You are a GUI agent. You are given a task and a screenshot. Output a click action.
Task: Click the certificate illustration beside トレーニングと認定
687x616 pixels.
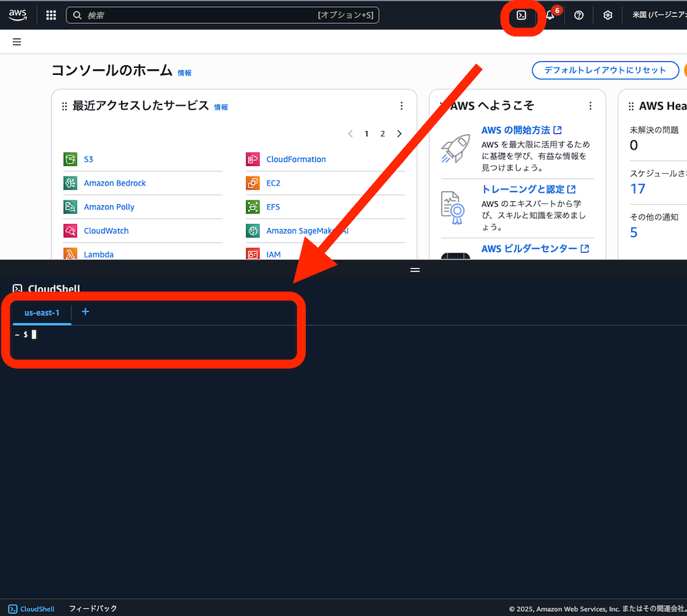click(x=452, y=207)
